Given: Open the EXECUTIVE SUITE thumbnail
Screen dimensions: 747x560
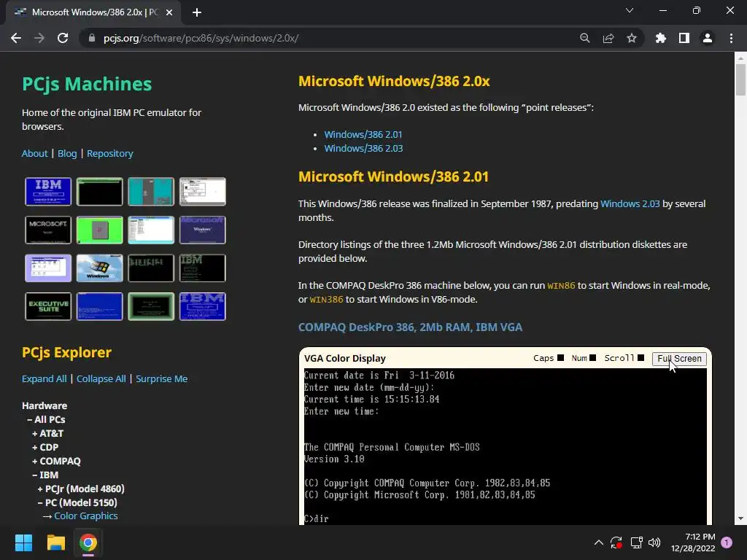Looking at the screenshot, I should pyautogui.click(x=48, y=306).
